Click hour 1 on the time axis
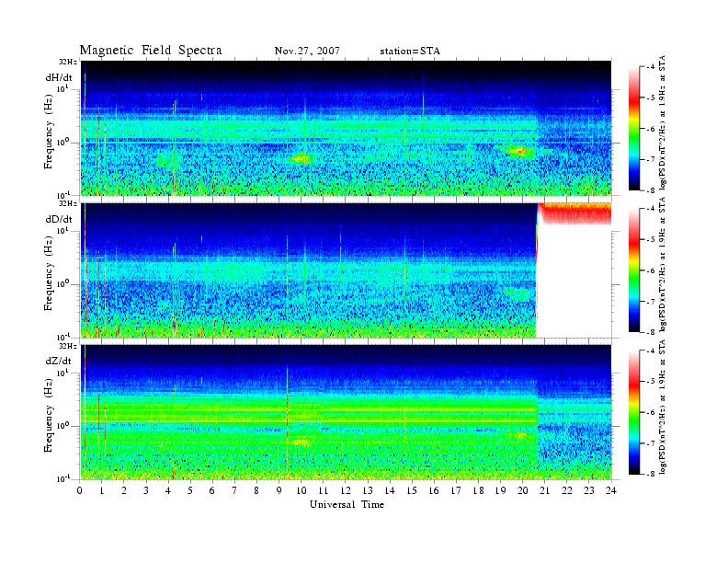Image resolution: width=728 pixels, height=563 pixels. coord(102,490)
